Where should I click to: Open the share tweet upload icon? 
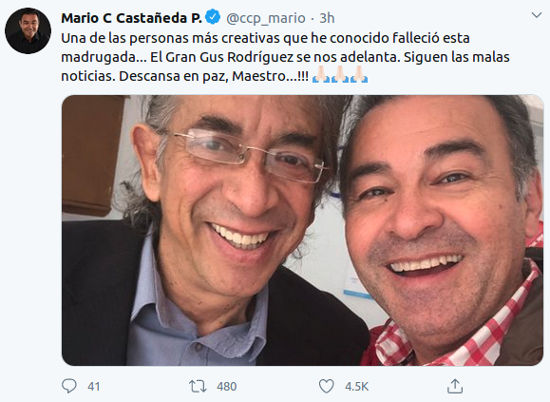(x=455, y=386)
